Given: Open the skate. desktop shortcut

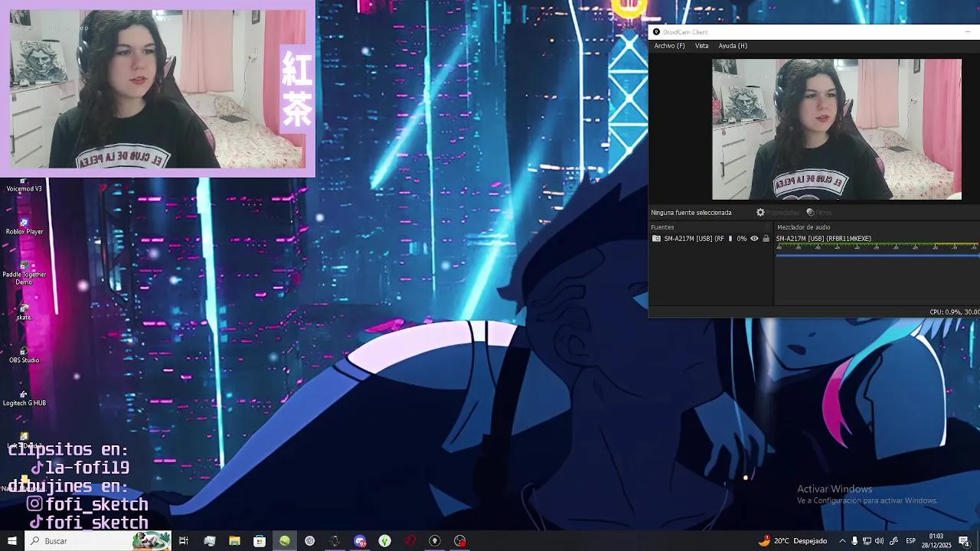Looking at the screenshot, I should point(24,312).
